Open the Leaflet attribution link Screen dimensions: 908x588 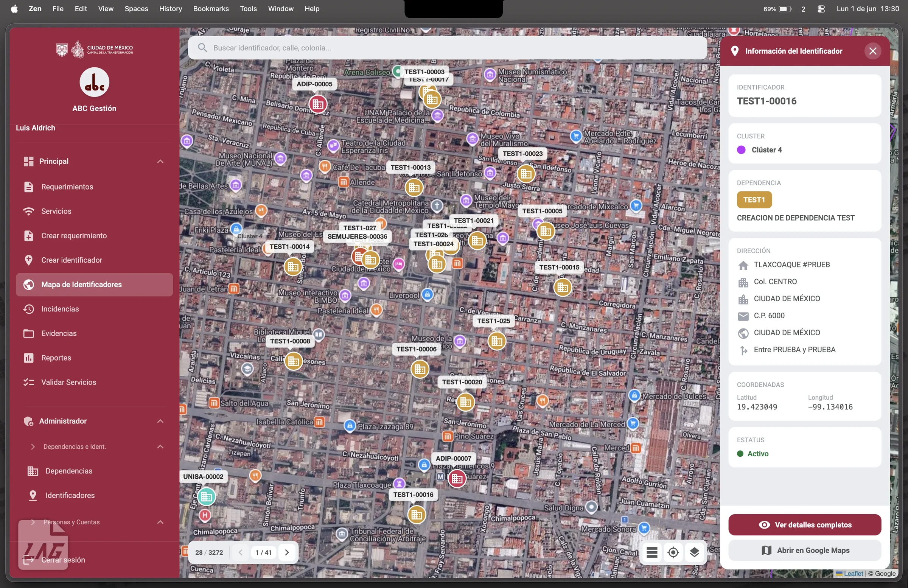click(x=853, y=574)
